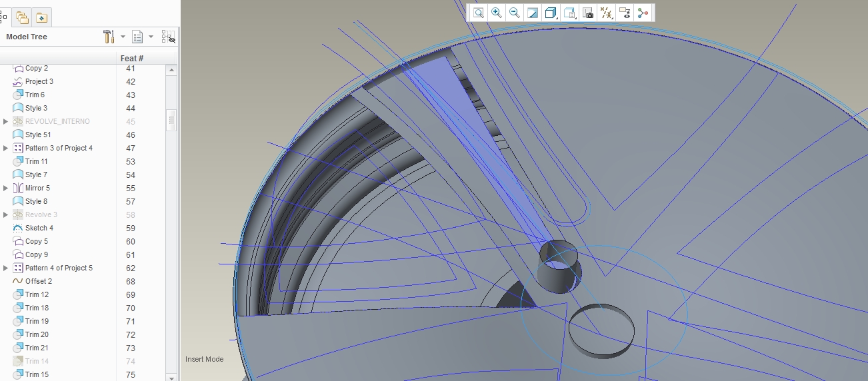
Task: Click the Insert Mode label in graphics area
Action: [x=205, y=359]
